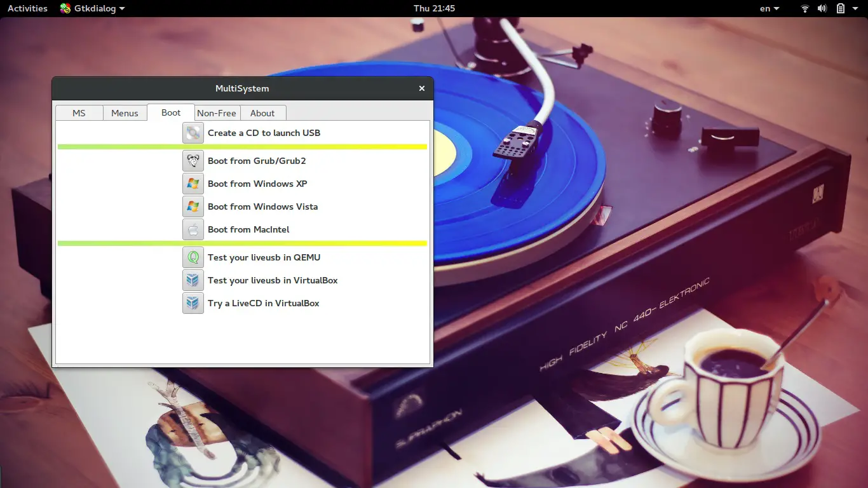Click the CD icon for Create a CD
Image resolution: width=868 pixels, height=488 pixels.
193,133
